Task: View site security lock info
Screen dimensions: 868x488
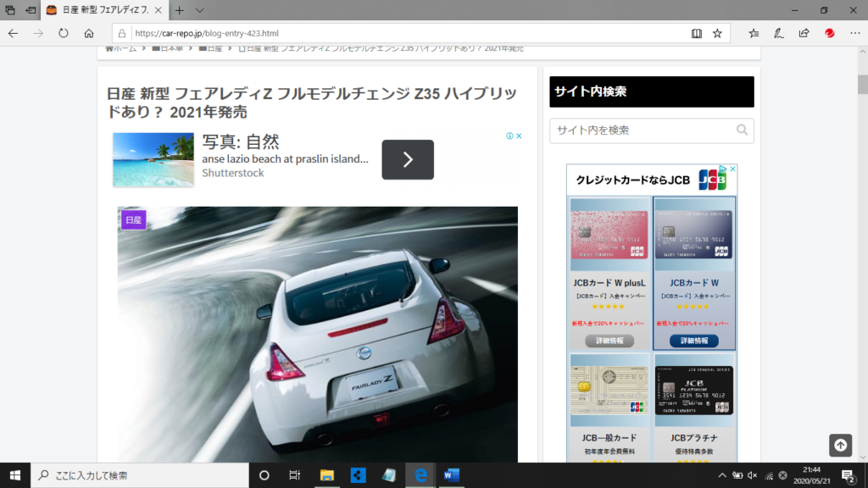Action: tap(122, 33)
